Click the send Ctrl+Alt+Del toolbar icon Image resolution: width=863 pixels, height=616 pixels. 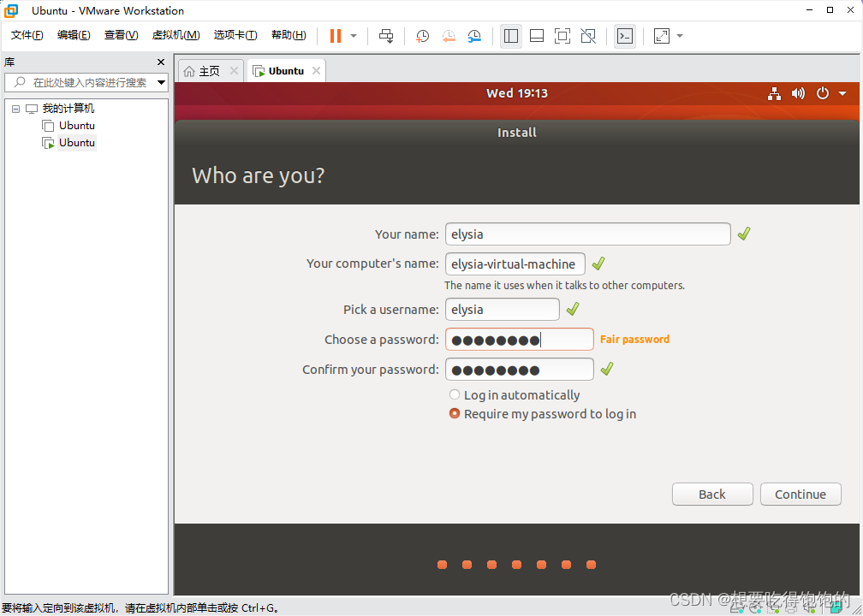point(386,36)
